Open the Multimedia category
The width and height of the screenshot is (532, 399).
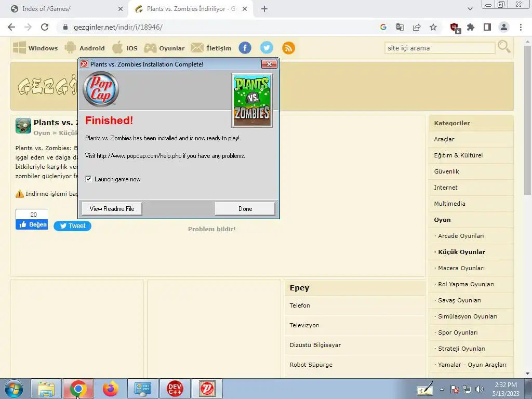point(471,204)
